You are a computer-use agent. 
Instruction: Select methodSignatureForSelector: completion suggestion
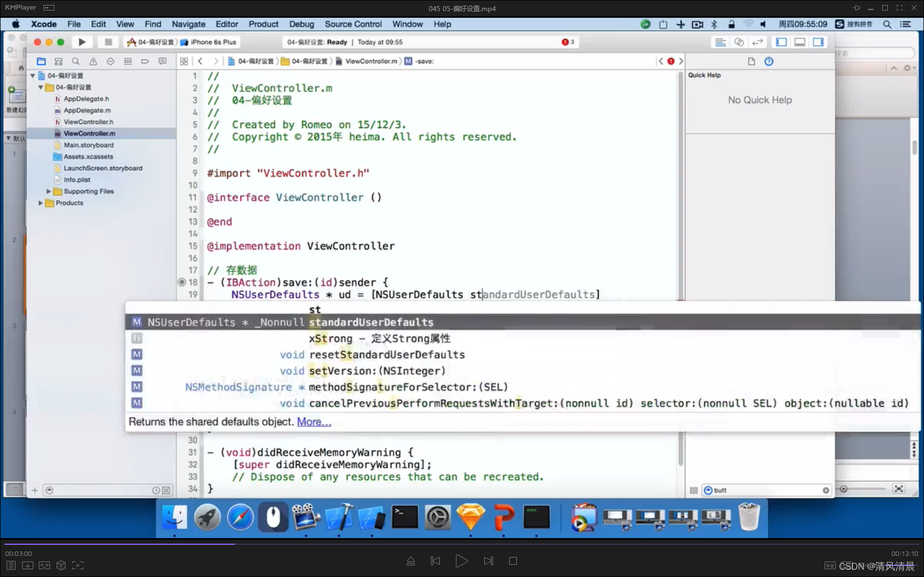click(523, 387)
